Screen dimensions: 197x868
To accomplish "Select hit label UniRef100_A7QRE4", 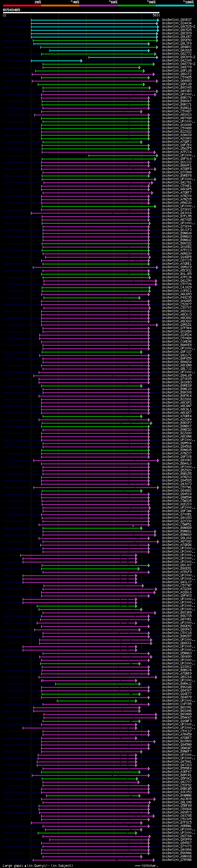I will pyautogui.click(x=177, y=416).
